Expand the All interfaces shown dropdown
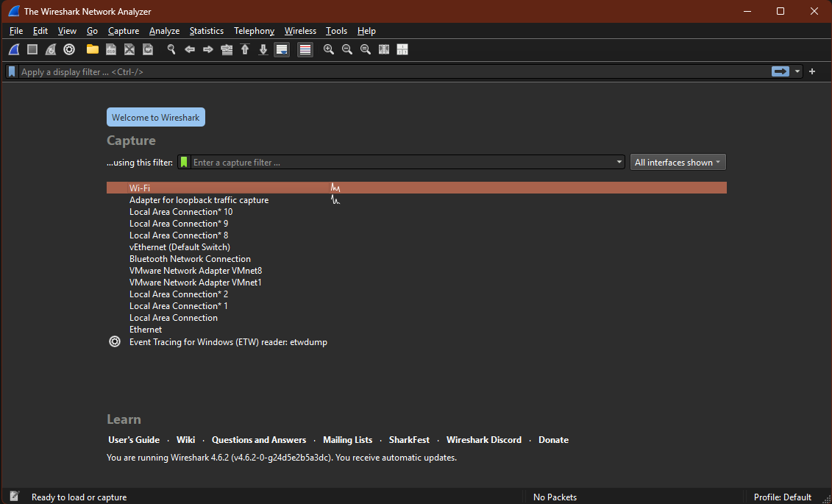 678,162
